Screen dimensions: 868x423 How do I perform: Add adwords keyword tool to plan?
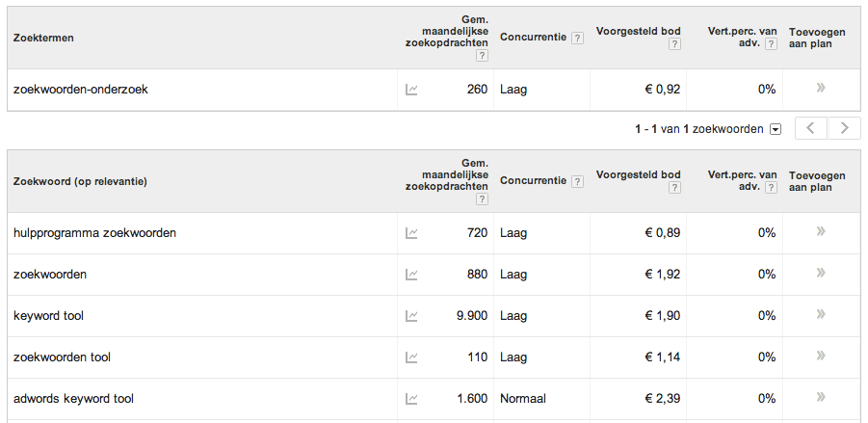pyautogui.click(x=821, y=397)
